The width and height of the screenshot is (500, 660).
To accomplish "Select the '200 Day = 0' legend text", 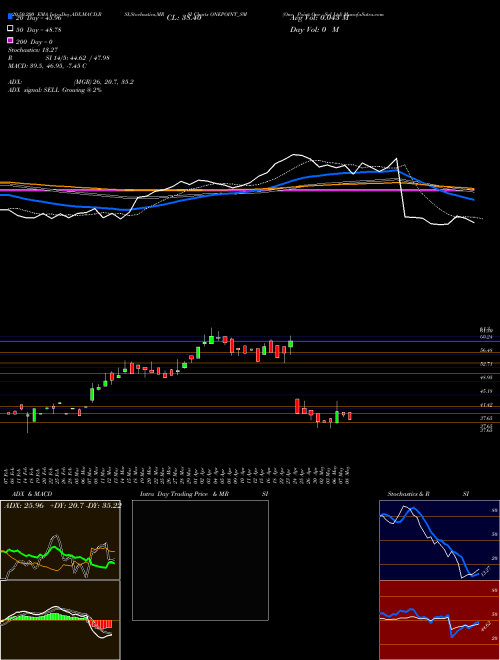I will pos(35,42).
